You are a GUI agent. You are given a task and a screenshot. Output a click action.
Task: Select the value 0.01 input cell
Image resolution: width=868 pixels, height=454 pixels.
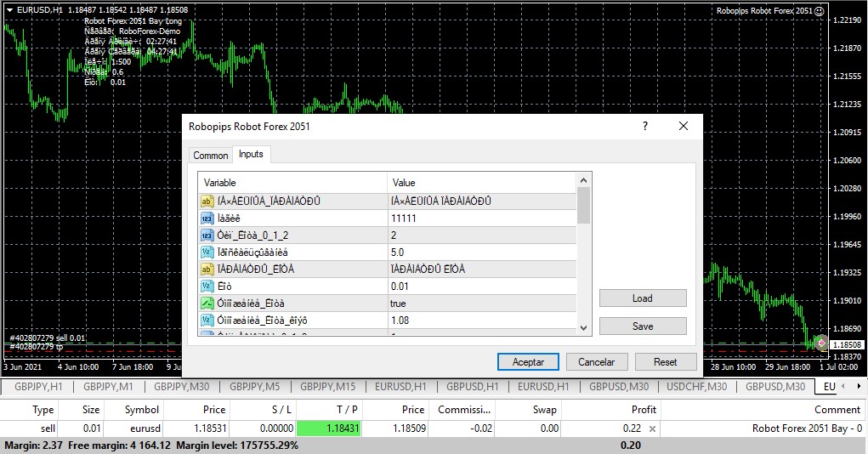[x=480, y=287]
